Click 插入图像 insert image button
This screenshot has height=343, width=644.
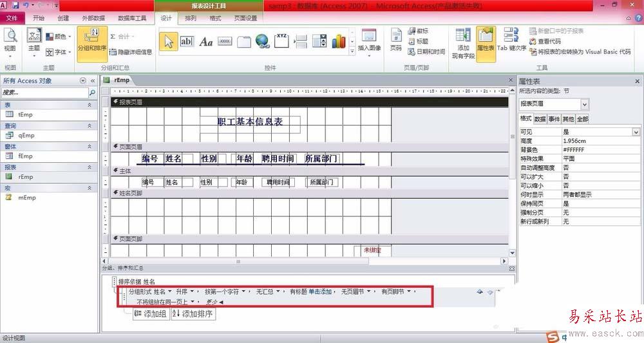[369, 41]
